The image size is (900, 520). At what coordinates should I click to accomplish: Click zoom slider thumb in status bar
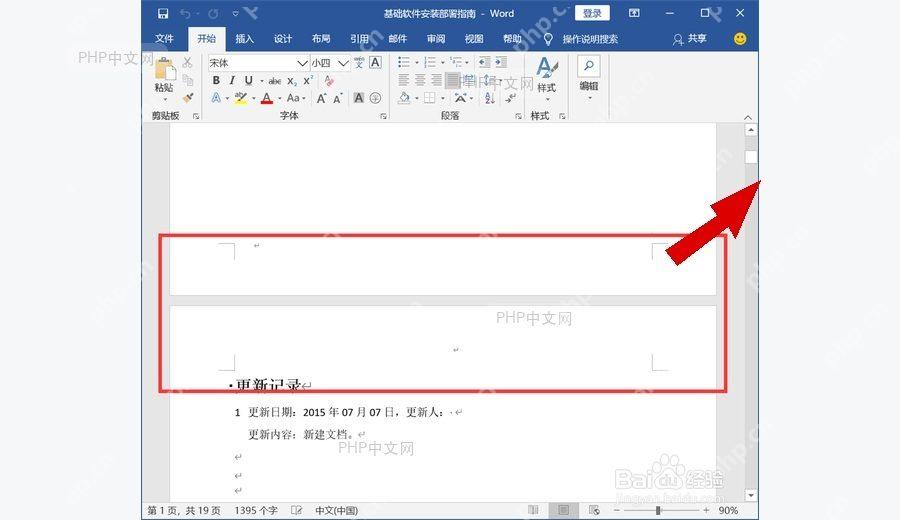click(x=658, y=510)
